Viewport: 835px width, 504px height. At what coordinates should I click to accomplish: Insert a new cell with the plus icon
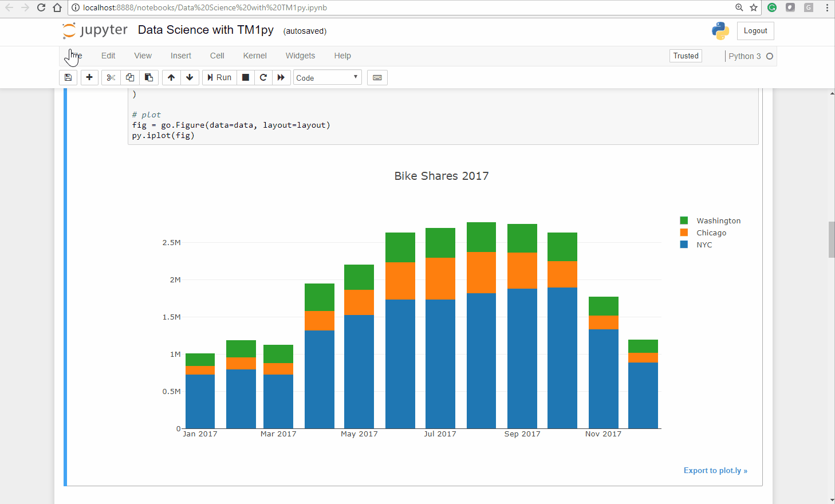(x=89, y=77)
